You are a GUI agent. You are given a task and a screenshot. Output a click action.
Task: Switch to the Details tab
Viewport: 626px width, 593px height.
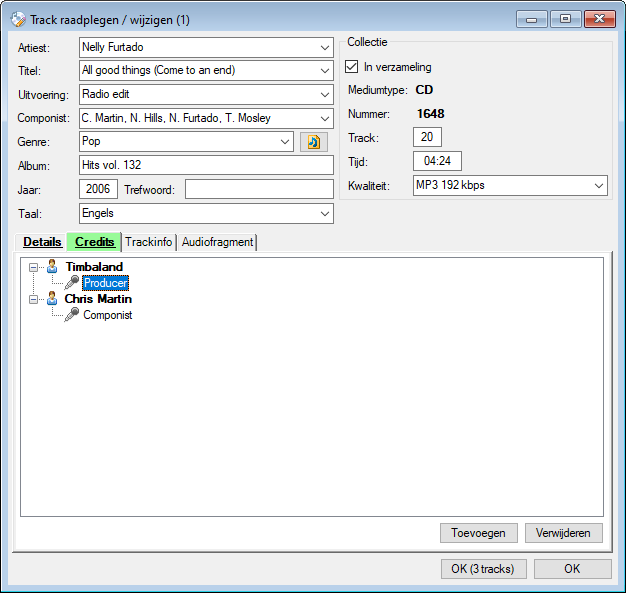[42, 242]
